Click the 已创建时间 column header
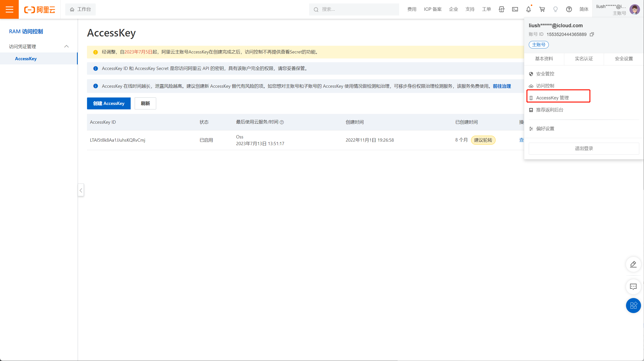Screen dimensions: 644x361 coord(467,122)
